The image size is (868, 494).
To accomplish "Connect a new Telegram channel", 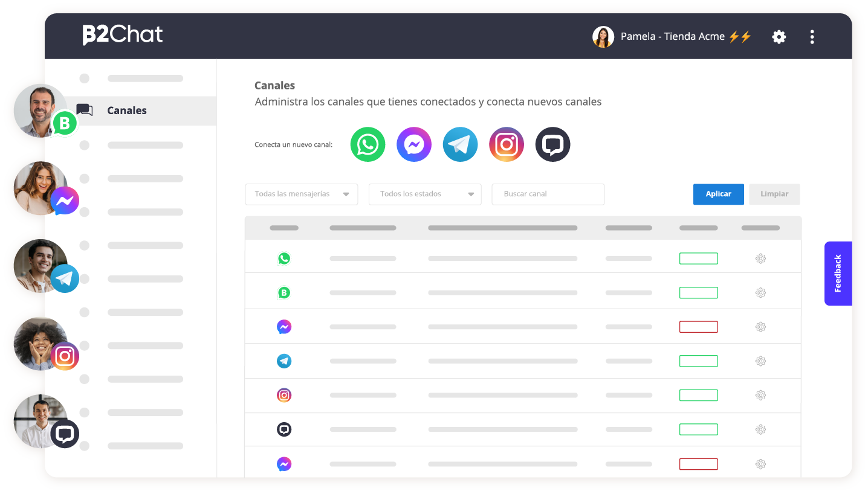I will (x=460, y=145).
